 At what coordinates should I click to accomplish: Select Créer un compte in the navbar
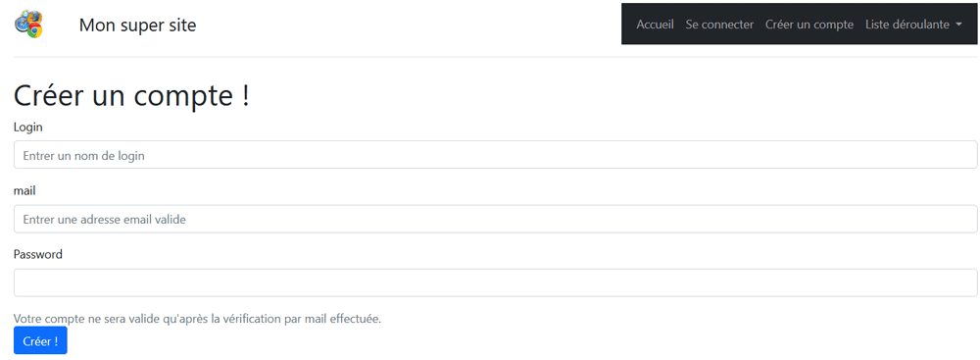tap(809, 25)
